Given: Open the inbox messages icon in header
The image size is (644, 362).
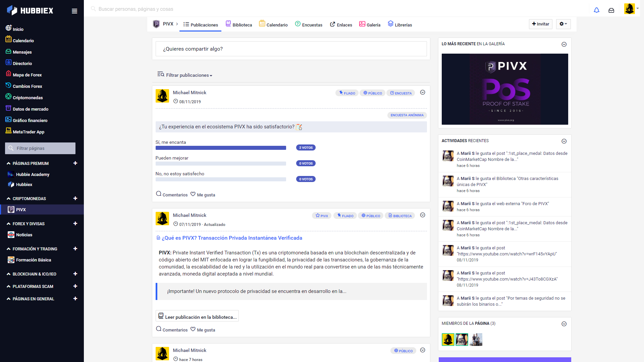Looking at the screenshot, I should point(611,10).
